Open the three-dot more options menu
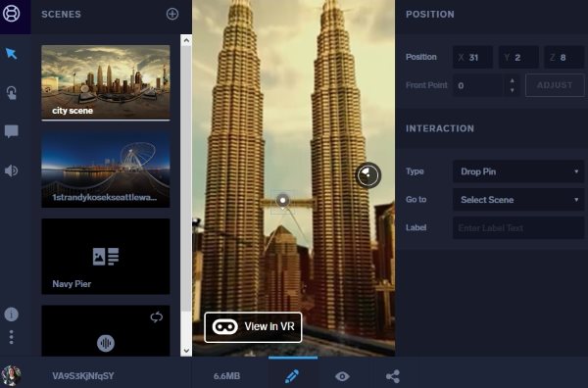588x388 pixels. tap(11, 337)
